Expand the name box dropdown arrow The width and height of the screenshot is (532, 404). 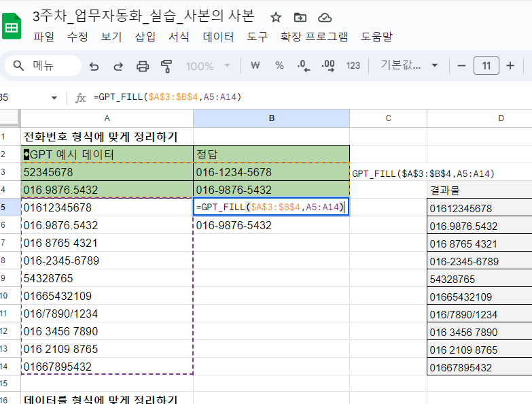coord(54,98)
